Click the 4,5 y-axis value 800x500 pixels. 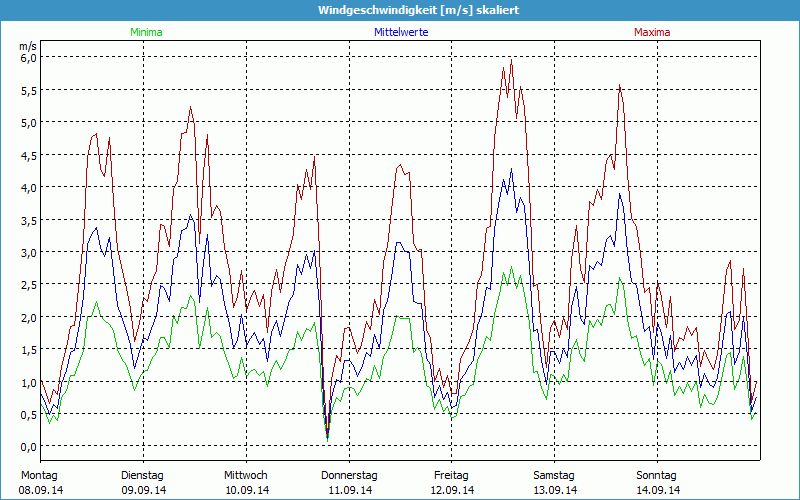[29, 156]
